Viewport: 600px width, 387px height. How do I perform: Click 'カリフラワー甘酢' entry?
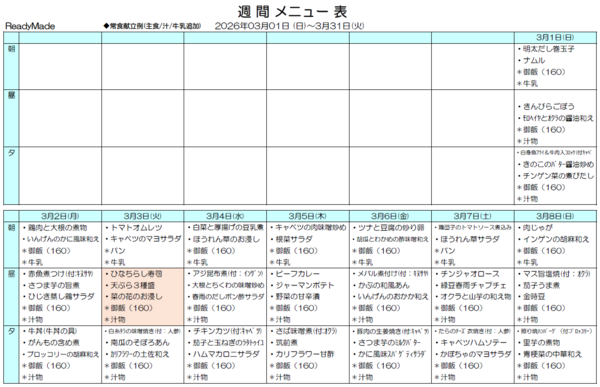[305, 354]
